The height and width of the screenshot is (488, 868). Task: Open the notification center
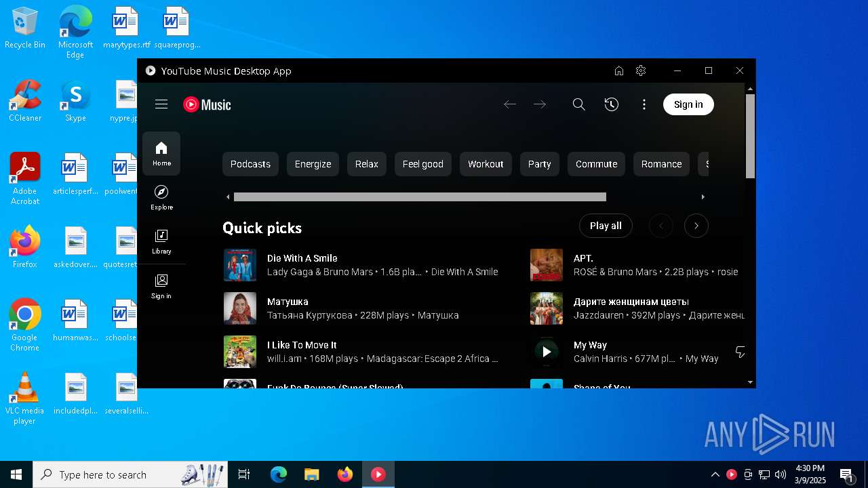846,474
